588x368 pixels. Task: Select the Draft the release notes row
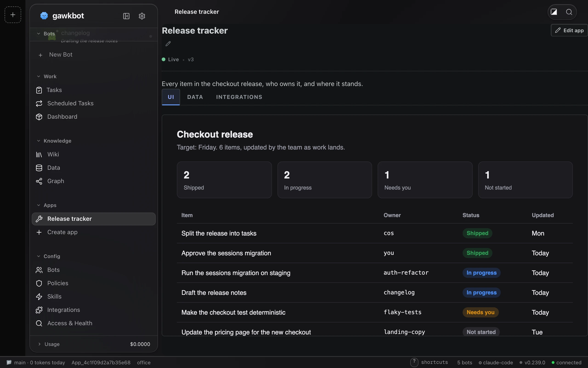[x=375, y=293]
